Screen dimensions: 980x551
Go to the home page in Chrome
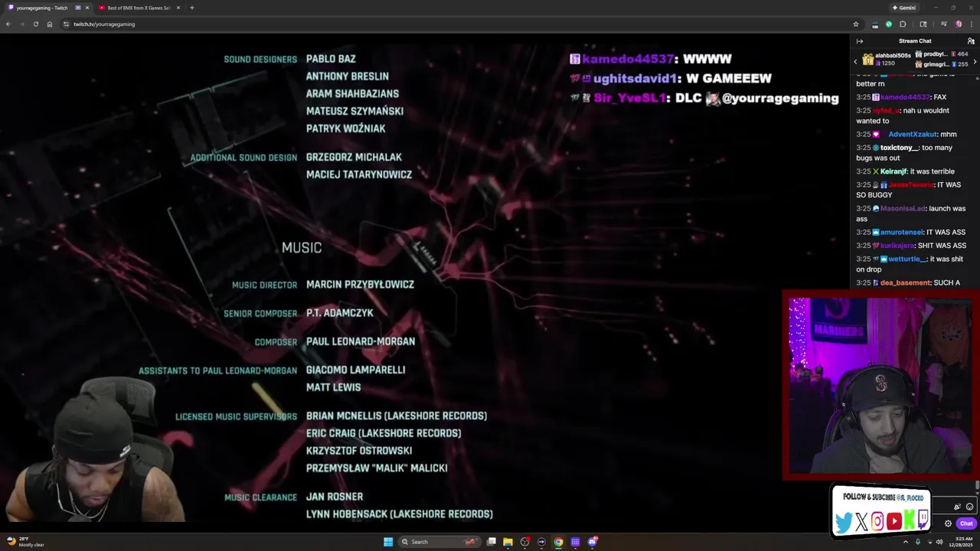click(50, 24)
